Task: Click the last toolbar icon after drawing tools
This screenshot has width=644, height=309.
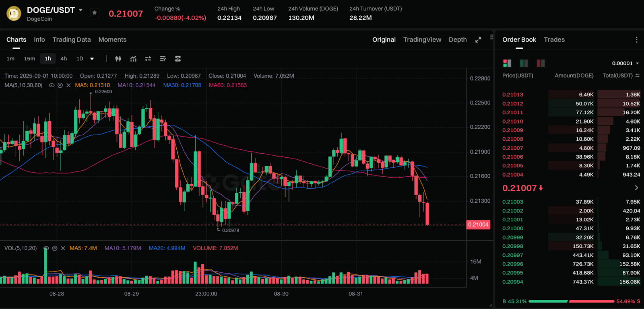Action: pos(178,59)
